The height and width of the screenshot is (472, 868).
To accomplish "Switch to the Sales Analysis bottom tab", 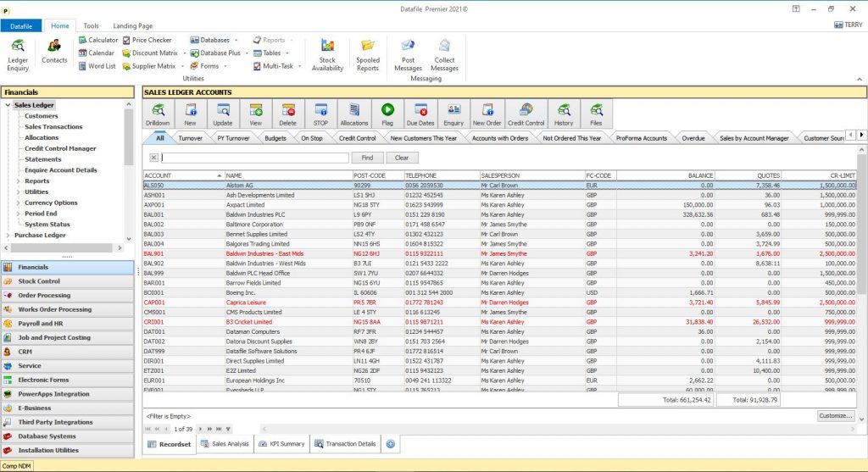I will click(225, 444).
